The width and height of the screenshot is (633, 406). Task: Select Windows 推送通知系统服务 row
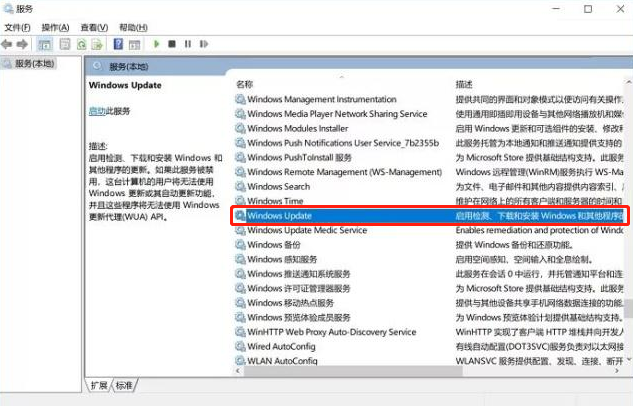430,274
